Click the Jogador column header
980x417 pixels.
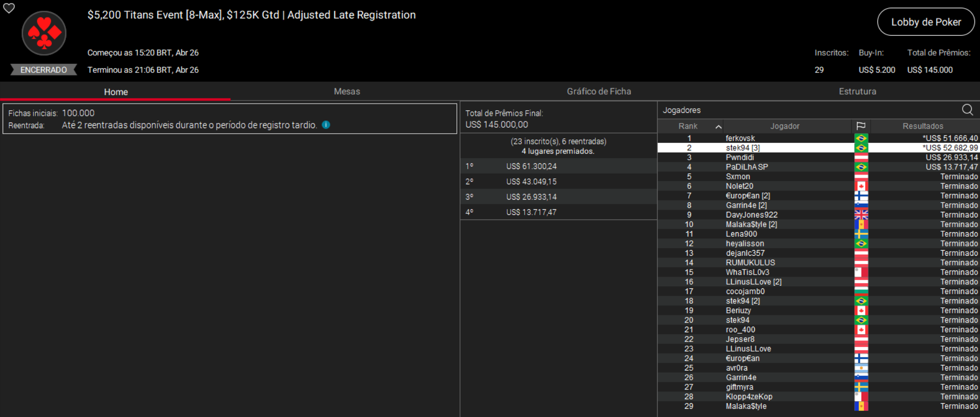pyautogui.click(x=785, y=126)
